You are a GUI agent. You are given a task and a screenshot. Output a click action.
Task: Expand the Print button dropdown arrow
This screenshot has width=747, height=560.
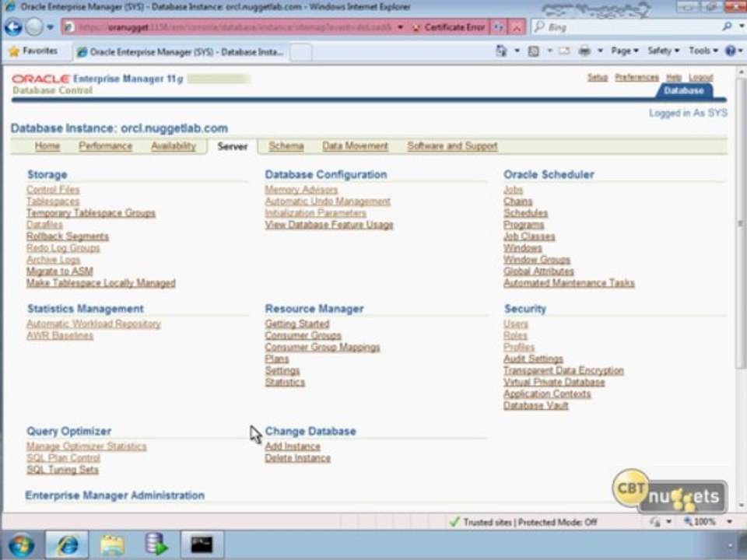coord(600,51)
